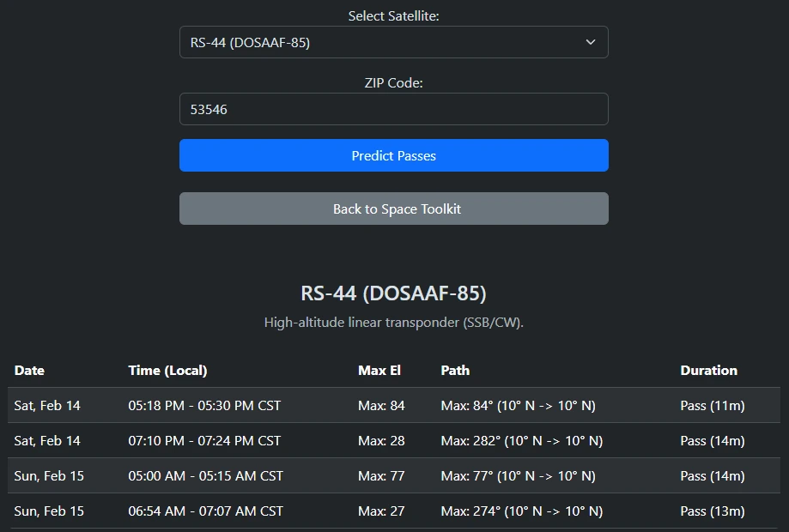Click the 282° path value for Feb 14
Screen dimensions: 789x532
[x=522, y=440]
